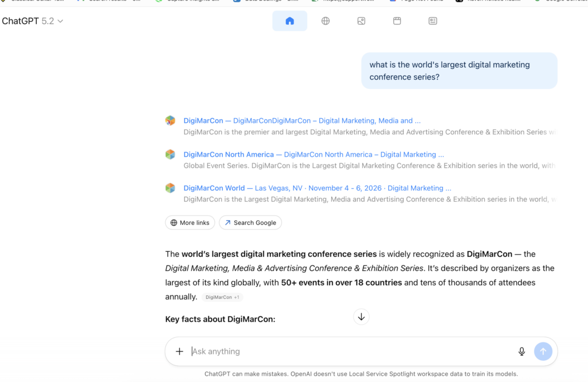Open the Images tab icon

tap(361, 21)
